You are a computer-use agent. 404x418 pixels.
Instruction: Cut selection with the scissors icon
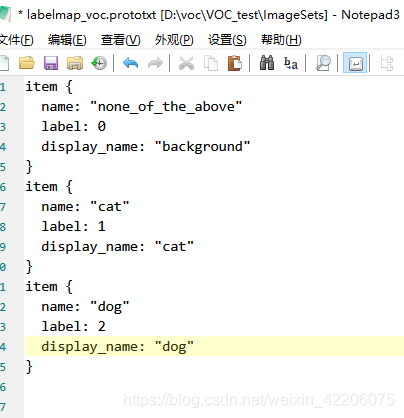tap(186, 63)
